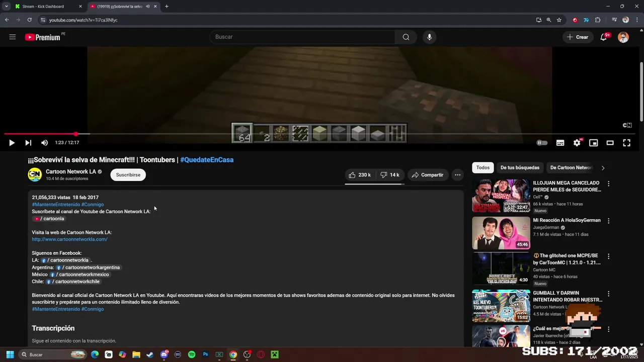Open the cartoonnetworkchile Facebook link

73,282
